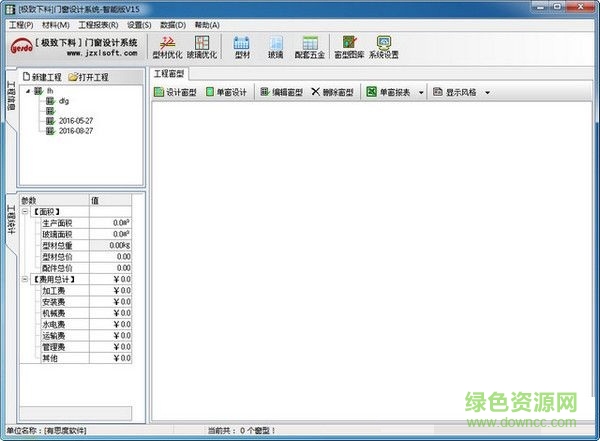Image resolution: width=600 pixels, height=441 pixels.
Task: Collapse the 【面积】 group
Action: pyautogui.click(x=25, y=211)
